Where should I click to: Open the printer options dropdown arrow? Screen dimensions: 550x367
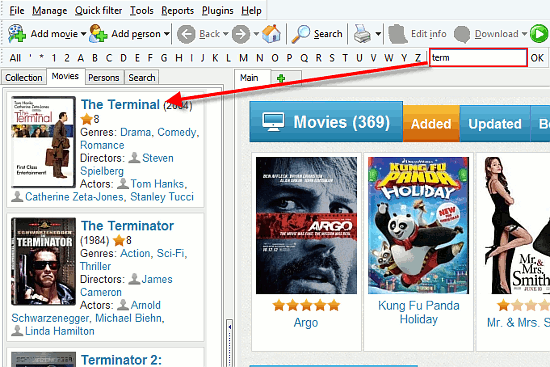pos(378,34)
